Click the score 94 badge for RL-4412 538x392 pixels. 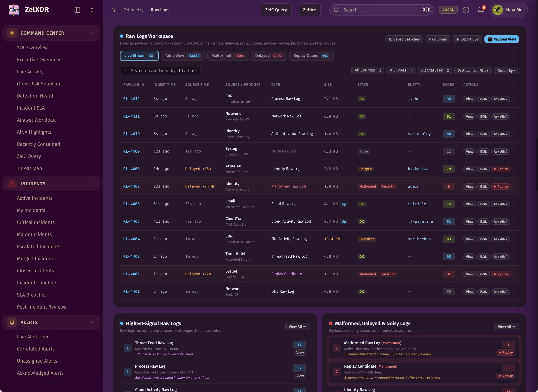pyautogui.click(x=449, y=99)
